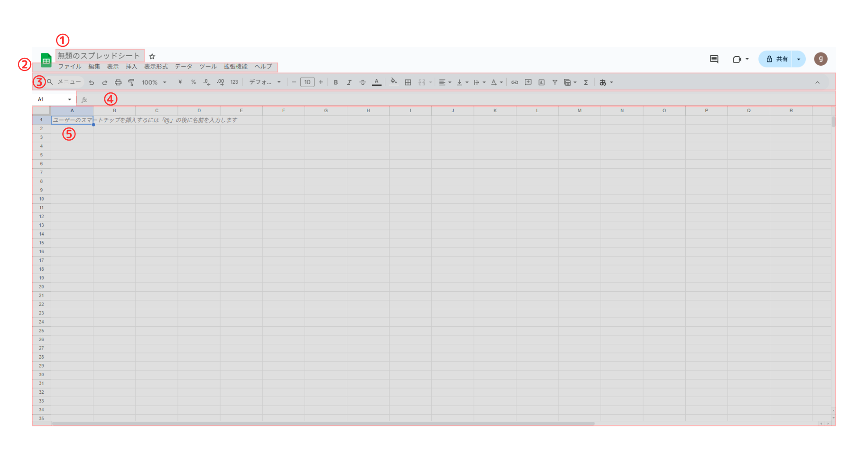Viewport: 868px width, 473px height.
Task: Decrease decimal places
Action: click(206, 82)
